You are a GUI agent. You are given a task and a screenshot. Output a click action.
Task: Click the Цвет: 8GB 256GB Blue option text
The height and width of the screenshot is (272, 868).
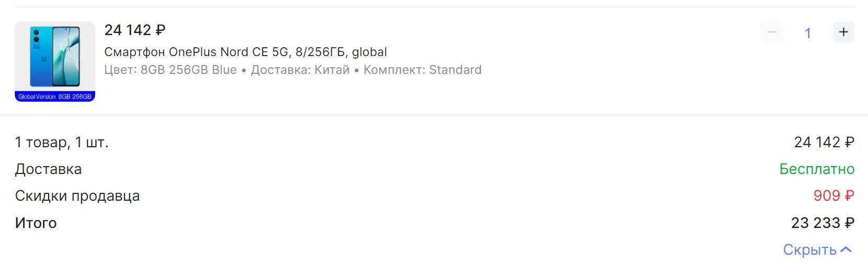[x=171, y=70]
